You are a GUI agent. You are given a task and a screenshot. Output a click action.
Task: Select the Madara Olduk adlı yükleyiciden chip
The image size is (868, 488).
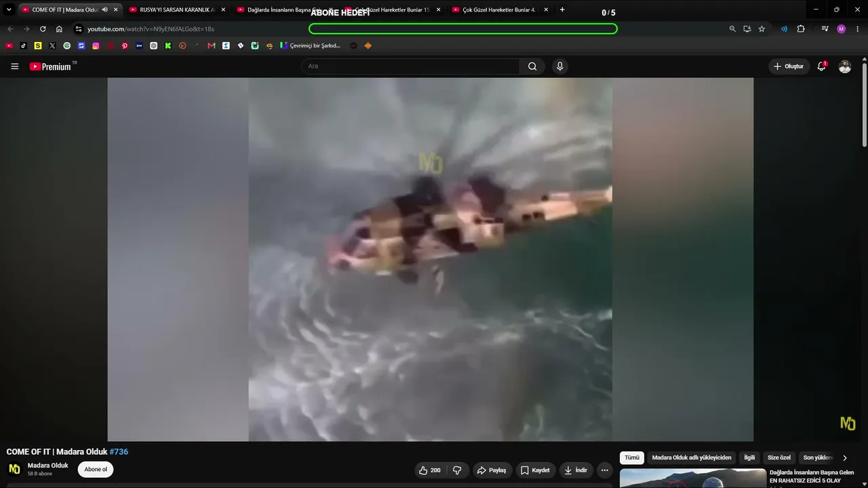point(692,458)
